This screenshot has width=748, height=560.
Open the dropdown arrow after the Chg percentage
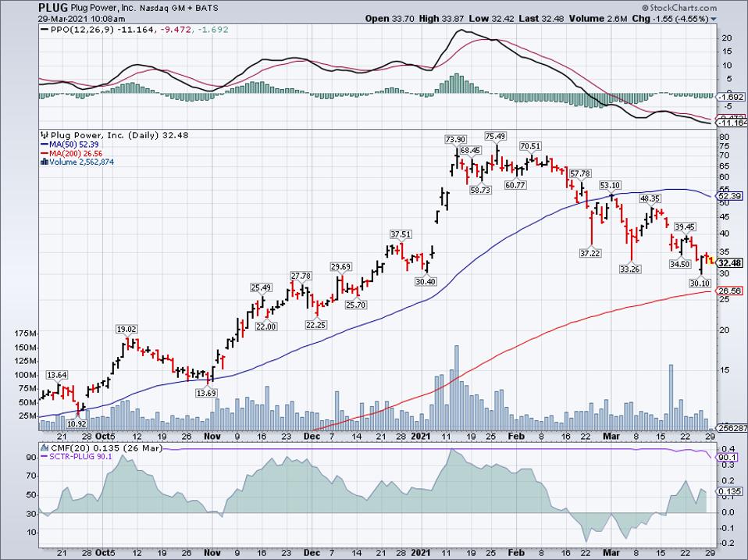point(714,19)
